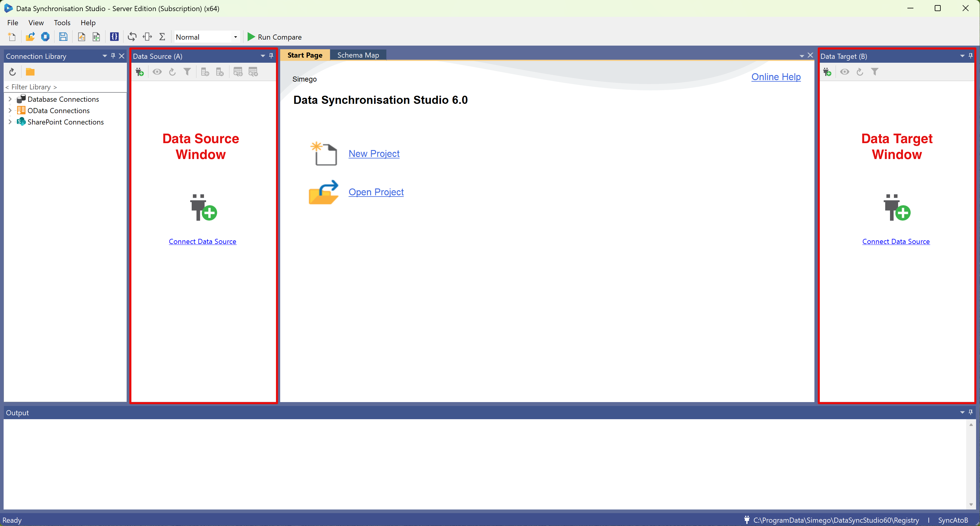The width and height of the screenshot is (980, 526).
Task: Click the document with green grid icon
Action: 96,37
